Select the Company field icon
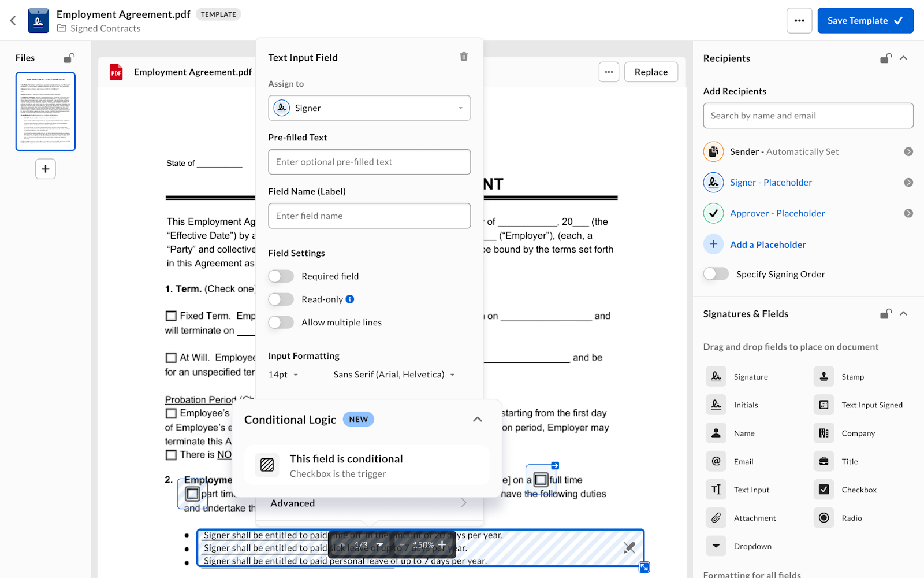 tap(824, 433)
